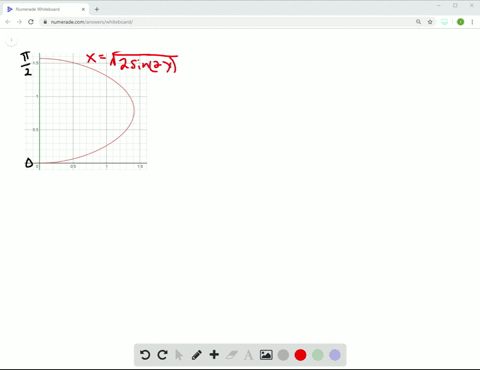Click the graph image on whiteboard
Screen dimensions: 480x370
(x=86, y=112)
